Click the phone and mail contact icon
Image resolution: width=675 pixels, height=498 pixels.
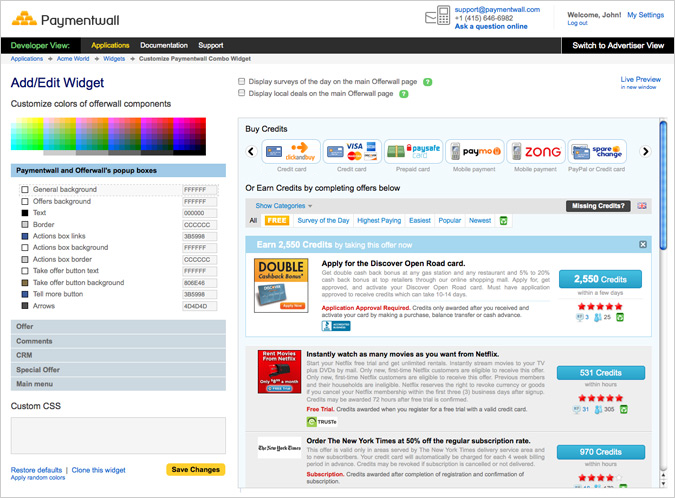[x=437, y=15]
